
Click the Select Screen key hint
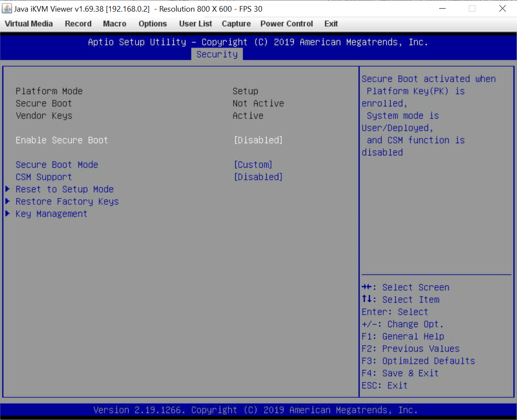(405, 287)
